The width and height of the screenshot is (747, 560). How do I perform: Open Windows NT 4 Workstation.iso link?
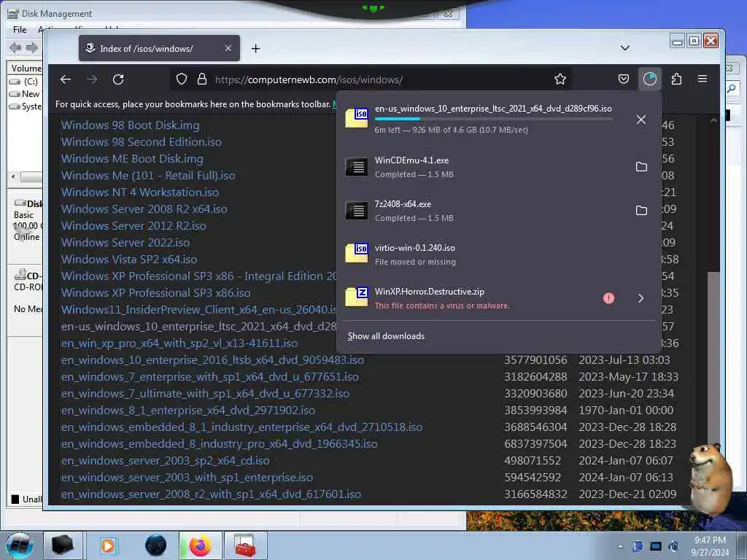140,192
